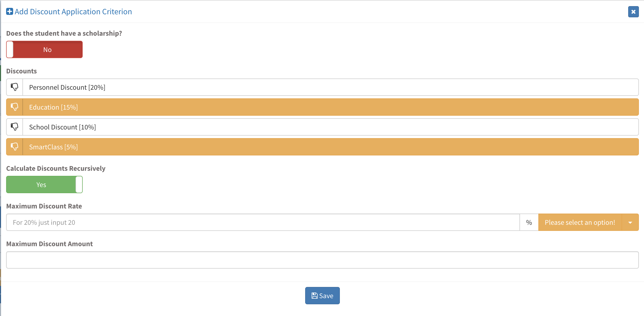Screen dimensions: 644x316
Task: Click thumbs-down icon beside School Discount
Action: point(15,127)
